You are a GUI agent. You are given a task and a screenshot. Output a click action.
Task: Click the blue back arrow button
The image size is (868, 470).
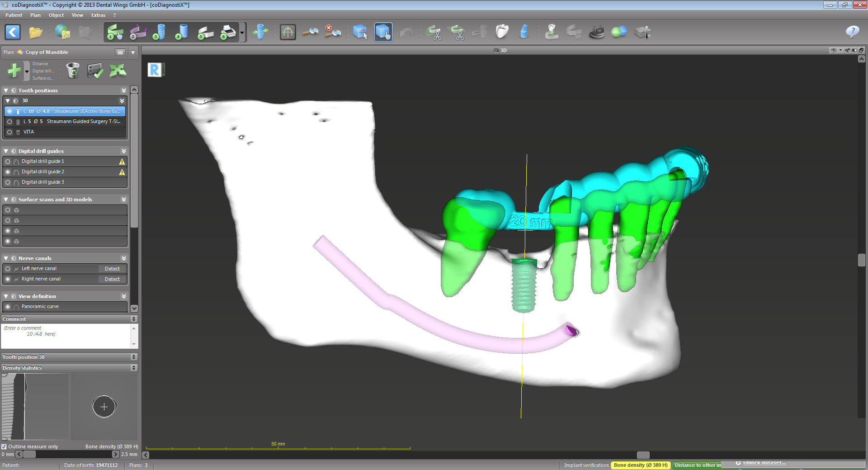point(13,32)
